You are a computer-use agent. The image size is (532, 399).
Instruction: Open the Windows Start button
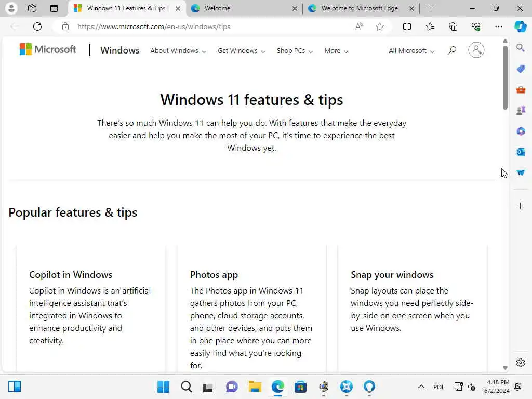[163, 387]
